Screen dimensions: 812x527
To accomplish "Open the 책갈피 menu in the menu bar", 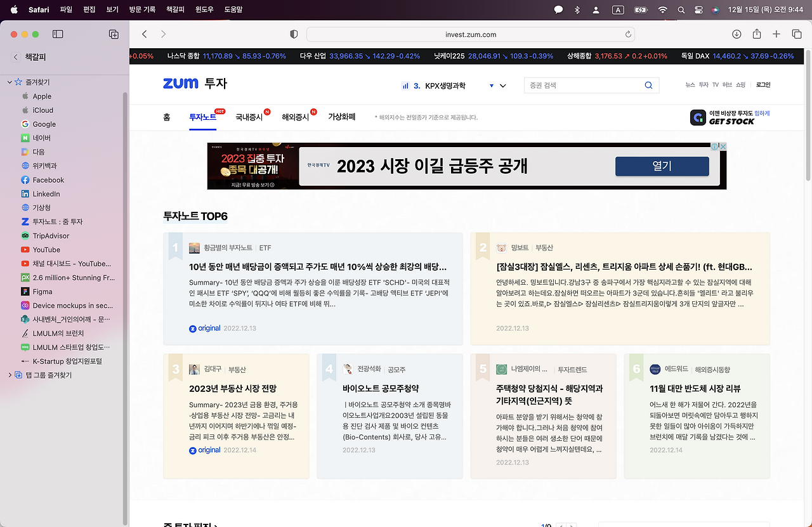I will (x=175, y=10).
